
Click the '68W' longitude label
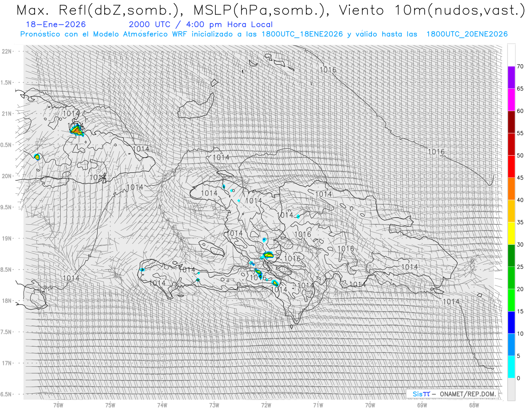474,405
